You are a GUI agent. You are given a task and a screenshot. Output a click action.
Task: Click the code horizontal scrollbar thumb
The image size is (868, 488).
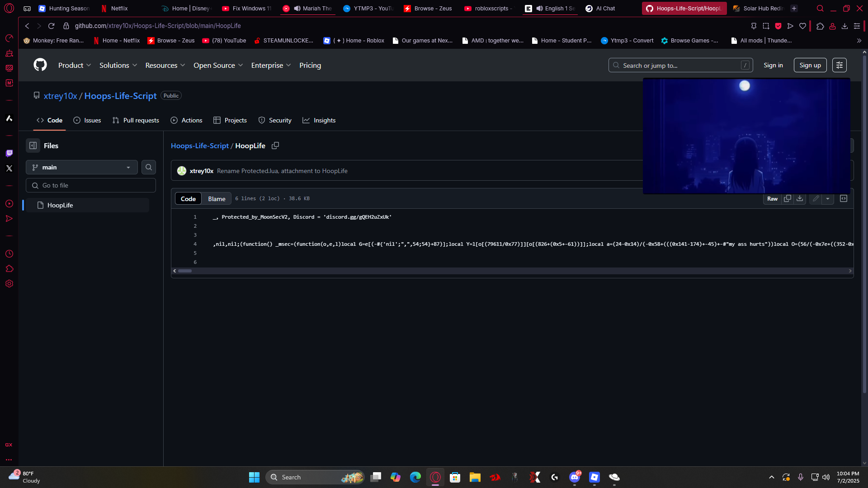point(185,271)
